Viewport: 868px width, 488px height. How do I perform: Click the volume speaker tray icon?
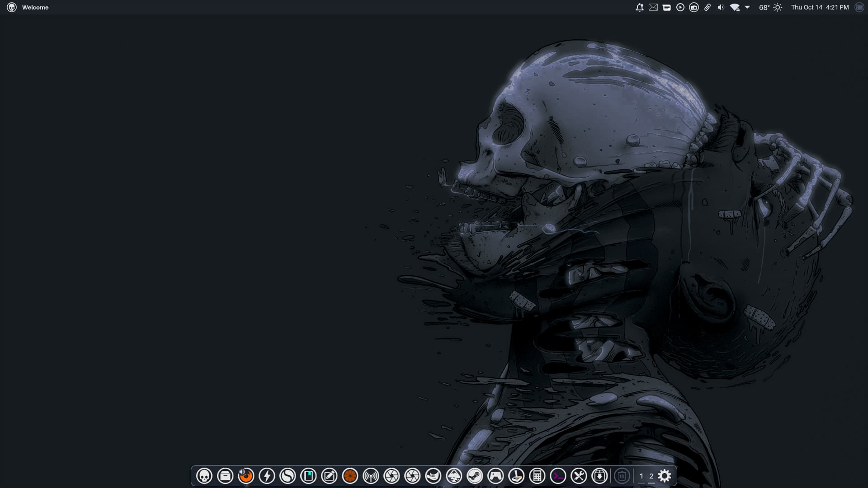coord(721,7)
